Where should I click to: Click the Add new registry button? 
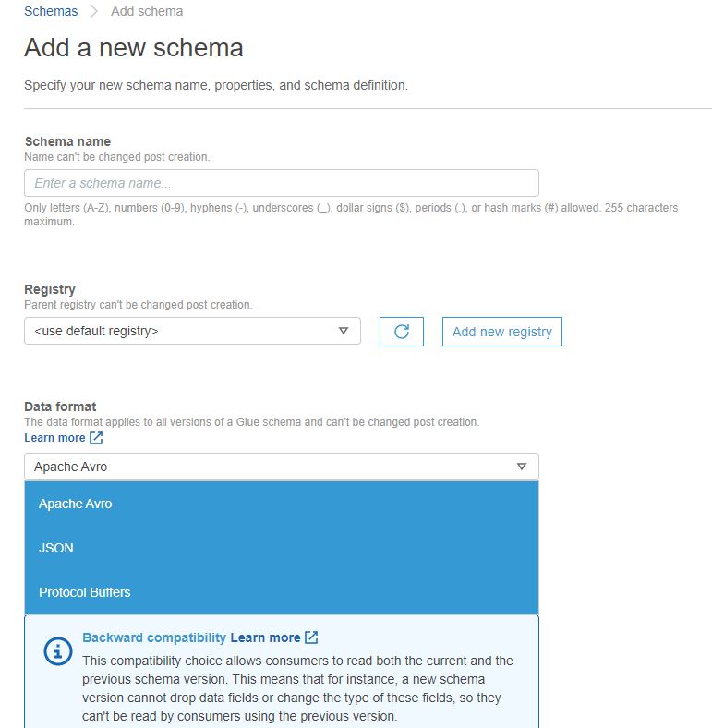tap(502, 332)
